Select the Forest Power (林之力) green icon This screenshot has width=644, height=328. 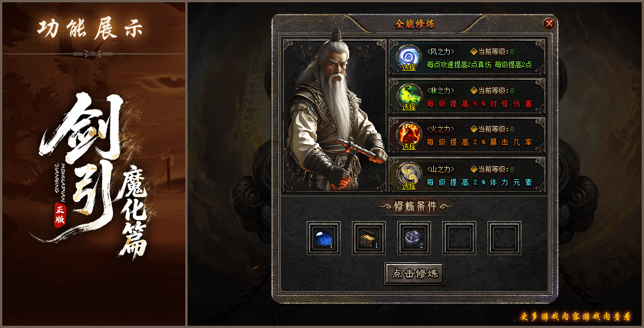point(409,95)
